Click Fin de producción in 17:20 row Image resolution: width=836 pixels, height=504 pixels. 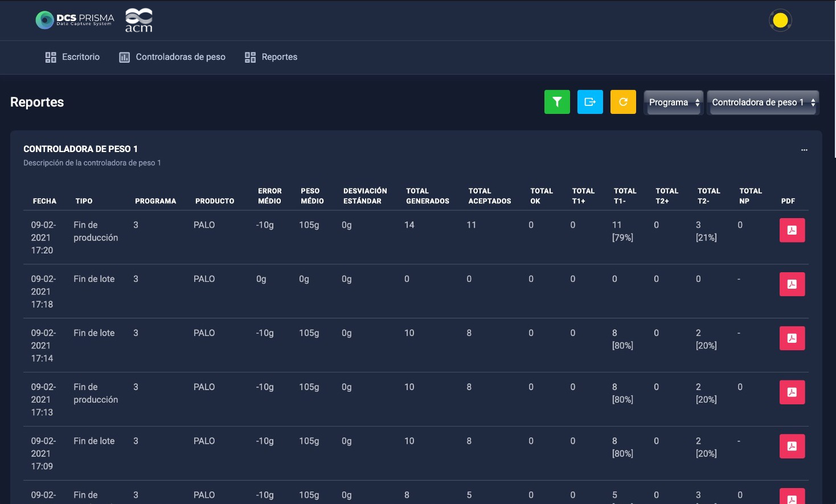coord(96,231)
